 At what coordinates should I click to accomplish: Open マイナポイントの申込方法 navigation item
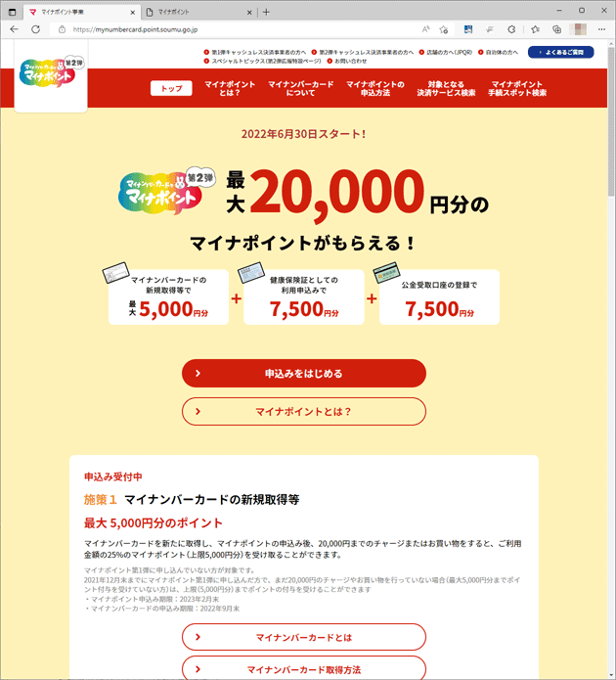(x=374, y=88)
